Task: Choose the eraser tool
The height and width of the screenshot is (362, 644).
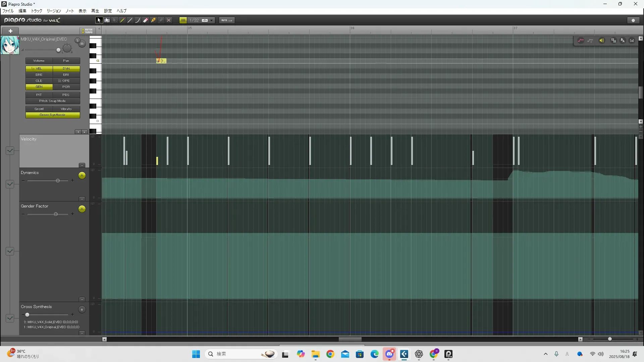Action: 146,20
